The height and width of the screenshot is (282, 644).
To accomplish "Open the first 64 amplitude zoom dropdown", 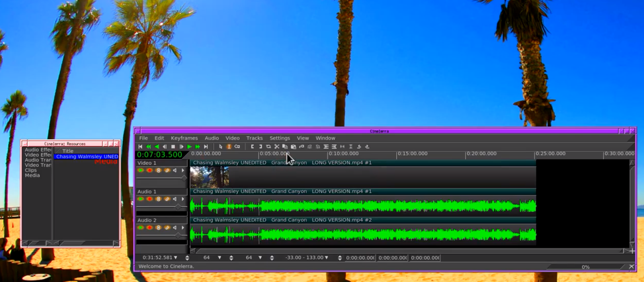I will pyautogui.click(x=220, y=257).
